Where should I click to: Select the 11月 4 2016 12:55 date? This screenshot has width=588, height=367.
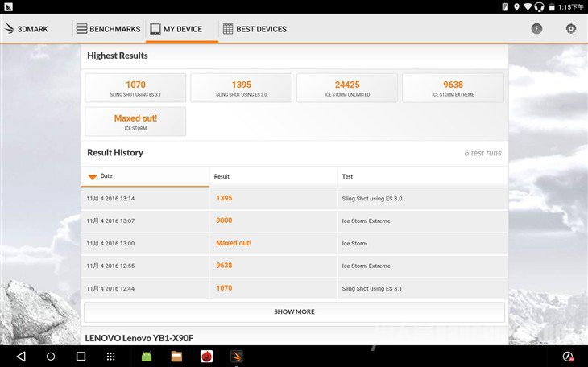click(x=110, y=266)
